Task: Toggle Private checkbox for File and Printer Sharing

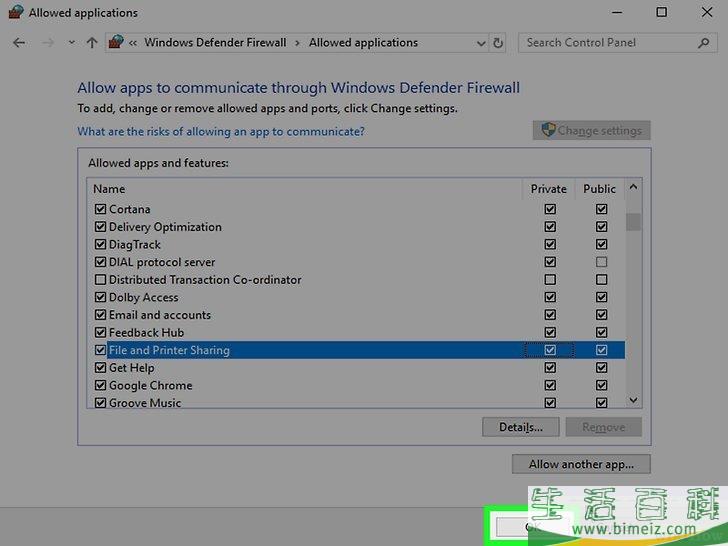Action: [550, 350]
